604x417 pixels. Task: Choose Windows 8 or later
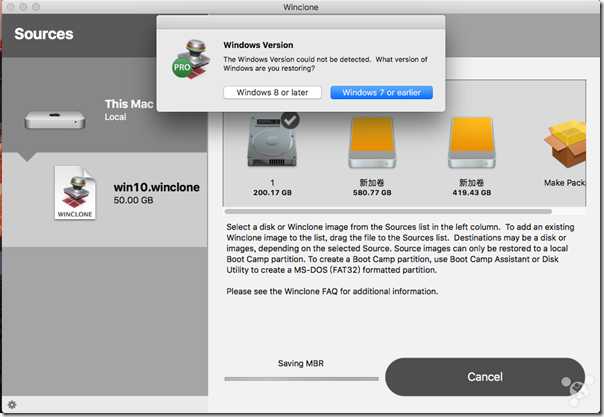[x=272, y=92]
